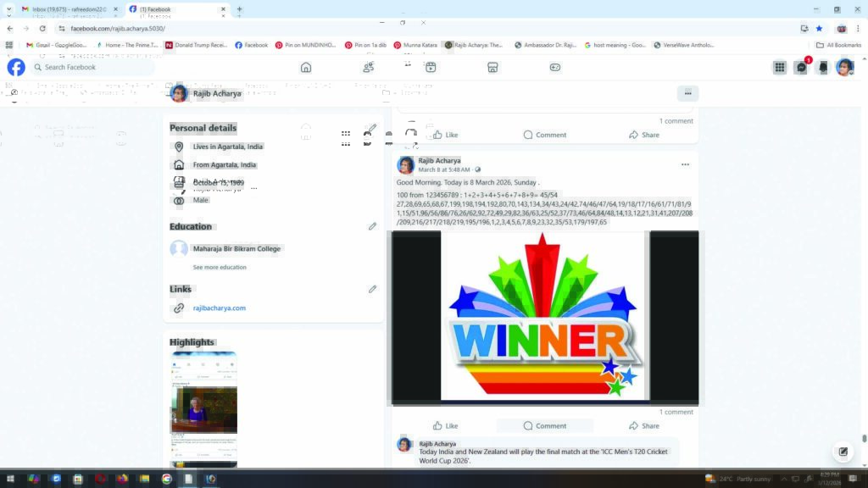Click See more education link

(x=220, y=268)
